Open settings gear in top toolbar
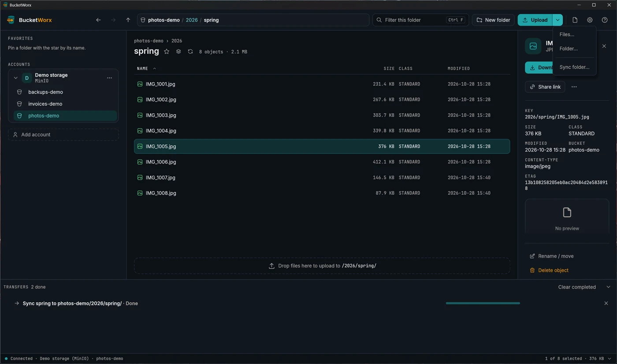Viewport: 617px width, 364px height. pos(590,20)
